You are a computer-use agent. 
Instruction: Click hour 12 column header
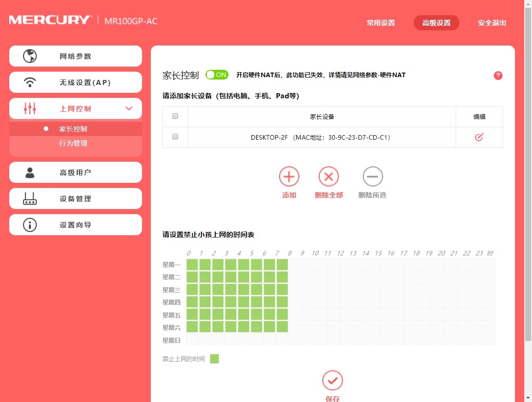click(341, 253)
